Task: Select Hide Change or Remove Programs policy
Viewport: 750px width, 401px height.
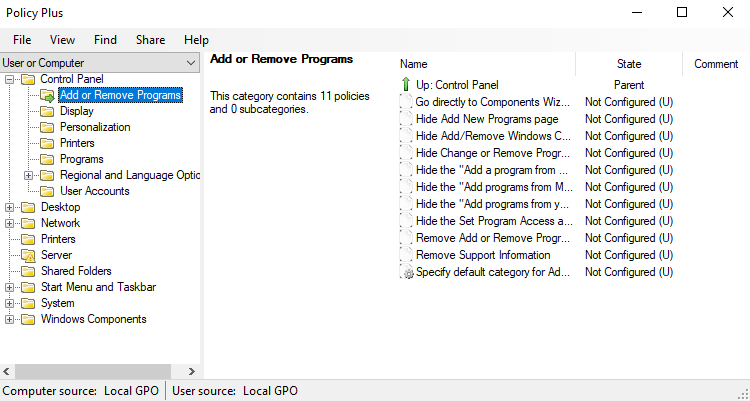Action: pyautogui.click(x=493, y=153)
